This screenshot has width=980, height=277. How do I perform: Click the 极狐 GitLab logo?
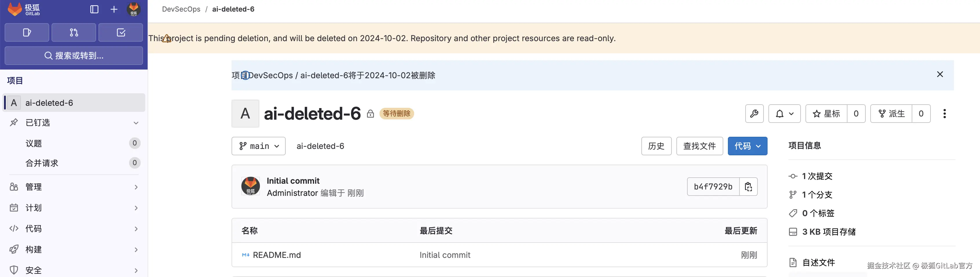coord(24,9)
